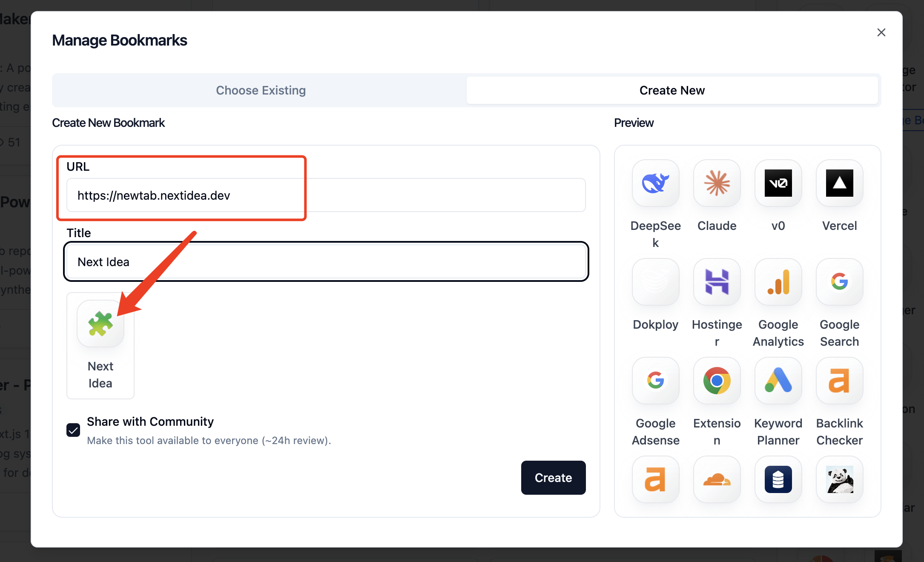Viewport: 924px width, 562px height.
Task: Switch to the Create New tab
Action: [672, 90]
